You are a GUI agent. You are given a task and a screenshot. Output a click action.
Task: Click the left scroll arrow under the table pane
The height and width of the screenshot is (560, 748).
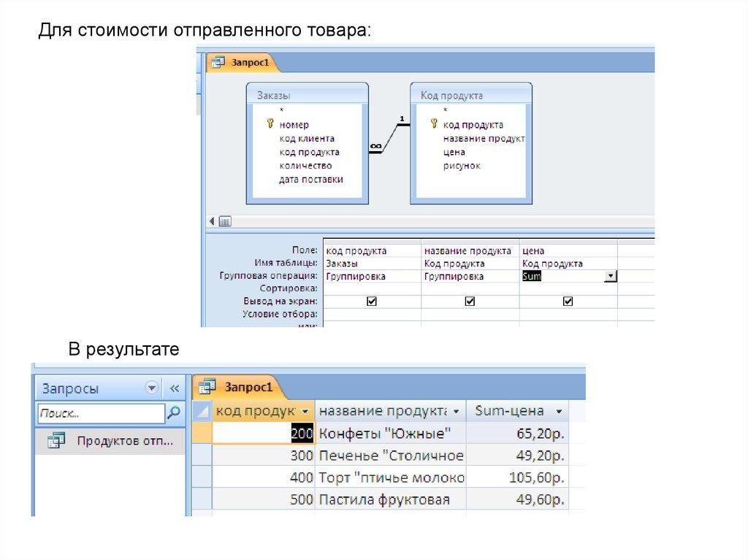point(212,221)
